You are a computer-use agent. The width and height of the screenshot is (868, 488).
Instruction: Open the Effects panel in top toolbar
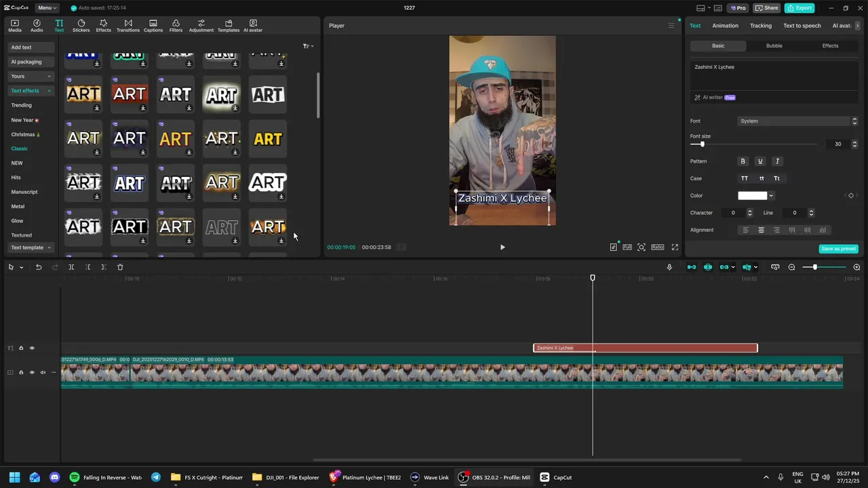103,26
